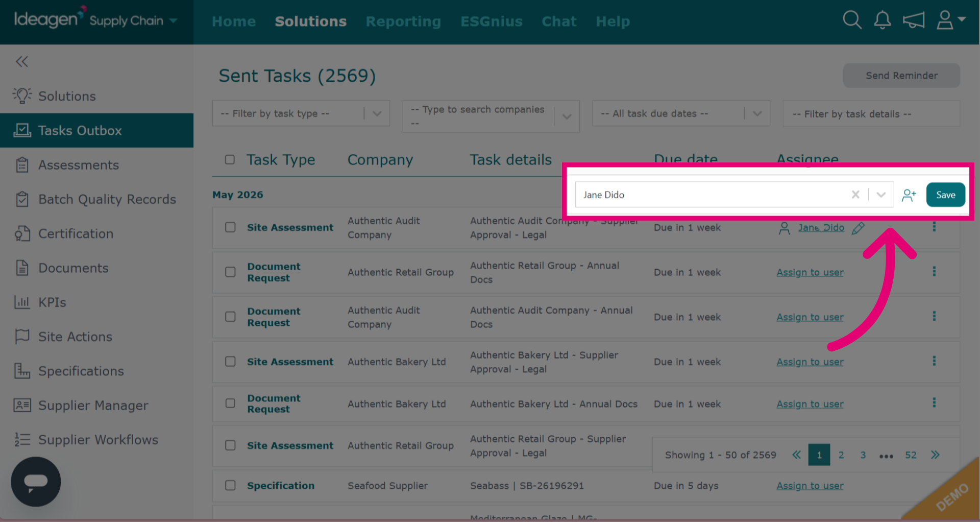This screenshot has width=980, height=522.
Task: Check the Seafood Supplier Specification row
Action: pyautogui.click(x=230, y=485)
